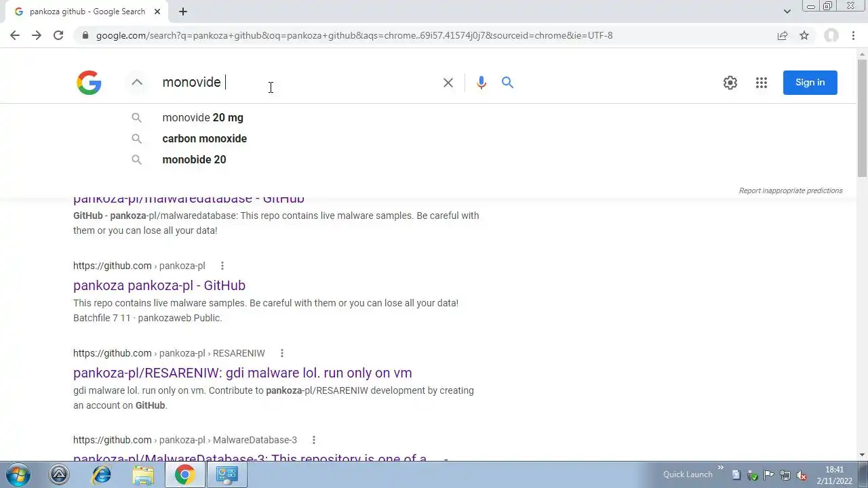Collapse suggestions with the up chevron
The width and height of the screenshot is (868, 488).
click(x=137, y=82)
